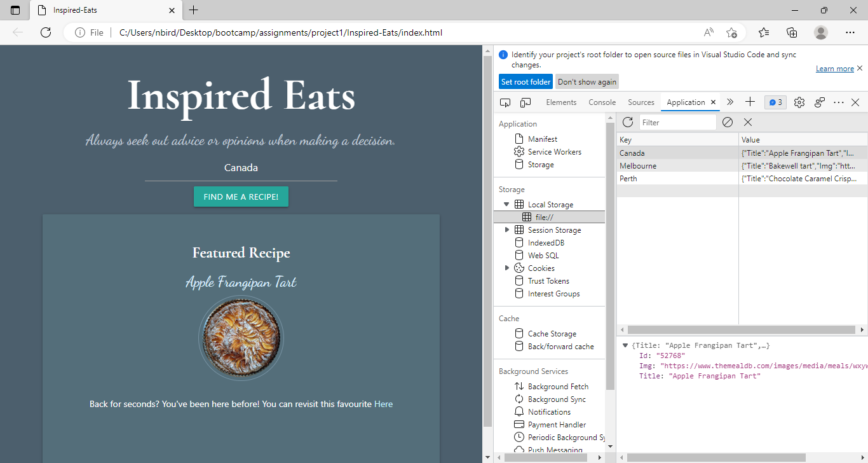This screenshot has width=868, height=463.
Task: Collapse the Local Storage tree
Action: click(506, 204)
